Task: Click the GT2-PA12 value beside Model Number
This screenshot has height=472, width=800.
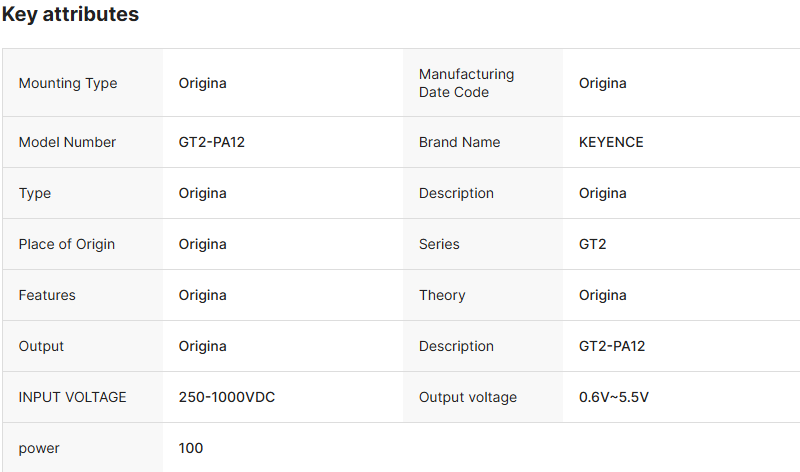Action: tap(212, 142)
